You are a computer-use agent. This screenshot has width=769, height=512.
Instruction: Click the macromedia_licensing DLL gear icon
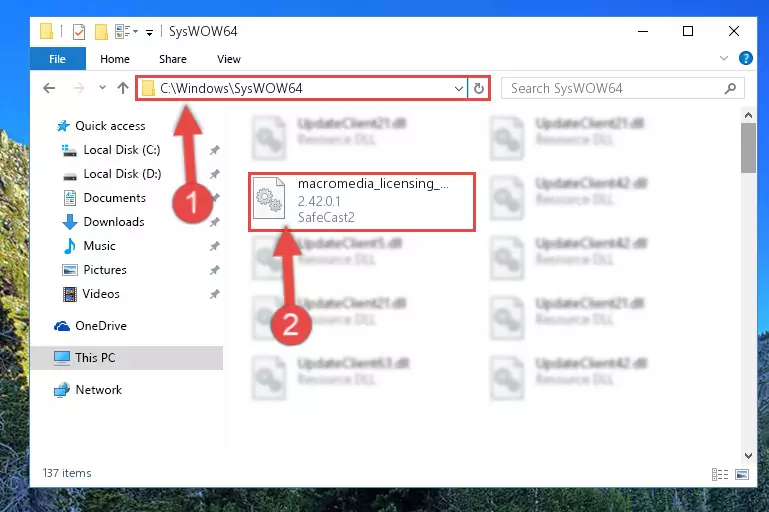coord(269,199)
